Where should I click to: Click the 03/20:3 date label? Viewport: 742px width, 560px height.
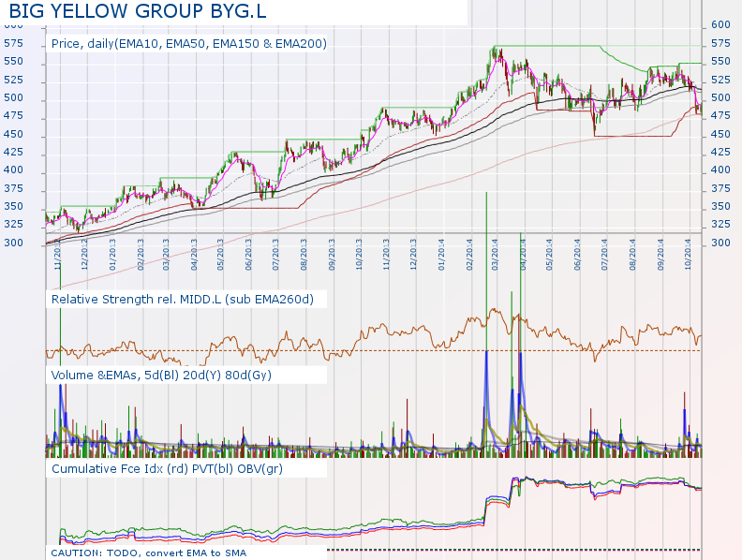click(166, 255)
